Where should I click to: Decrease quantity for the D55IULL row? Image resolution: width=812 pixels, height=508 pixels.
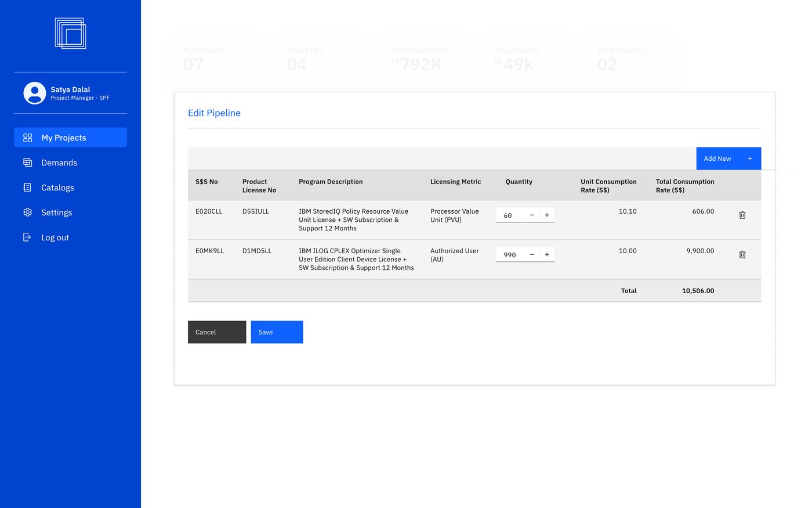coord(531,215)
